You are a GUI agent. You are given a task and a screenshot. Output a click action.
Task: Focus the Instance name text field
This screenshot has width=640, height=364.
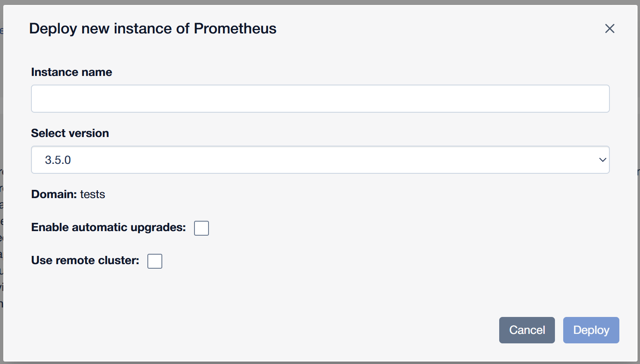pyautogui.click(x=320, y=99)
